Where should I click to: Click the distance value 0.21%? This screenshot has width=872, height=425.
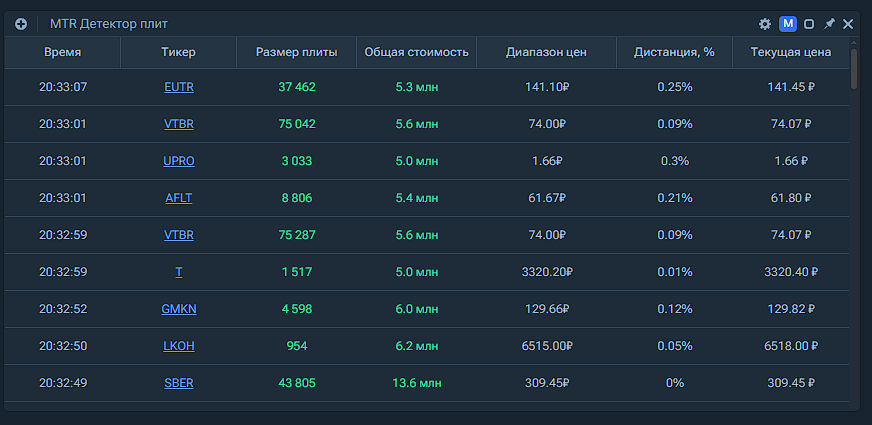(x=675, y=198)
